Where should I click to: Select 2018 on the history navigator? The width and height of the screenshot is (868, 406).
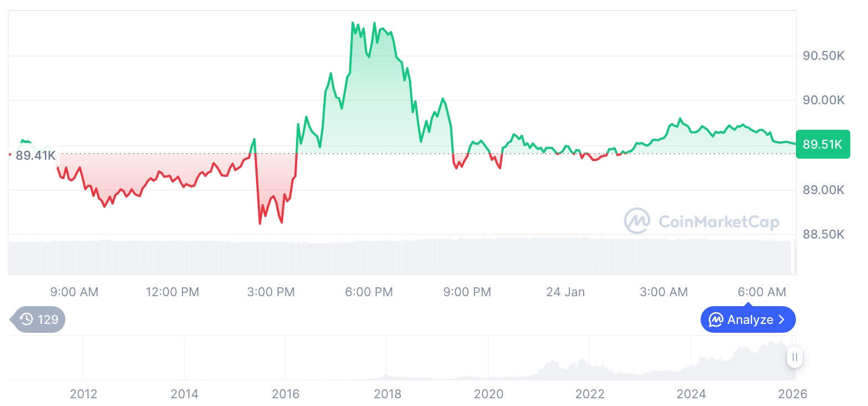(x=387, y=394)
